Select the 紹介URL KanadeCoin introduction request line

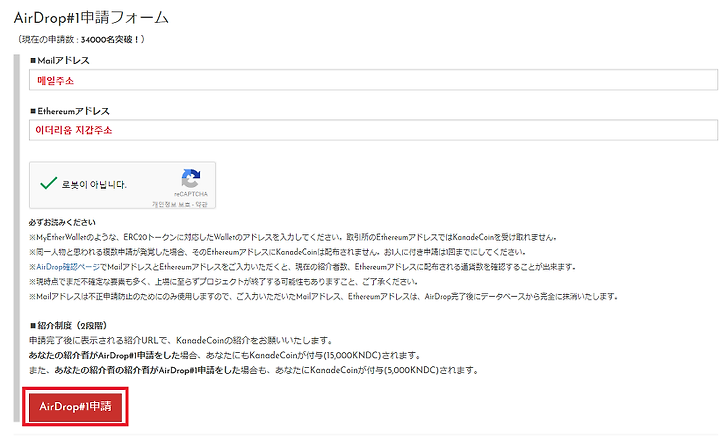181,340
